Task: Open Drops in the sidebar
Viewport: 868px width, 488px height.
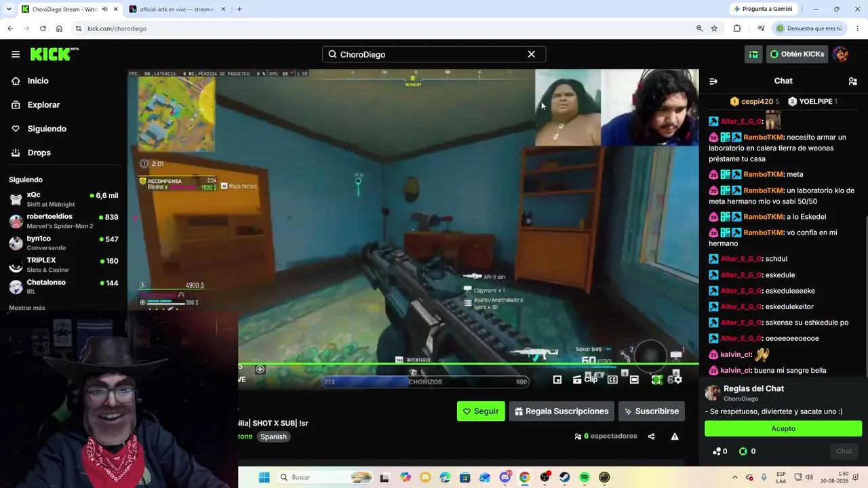Action: pyautogui.click(x=39, y=152)
